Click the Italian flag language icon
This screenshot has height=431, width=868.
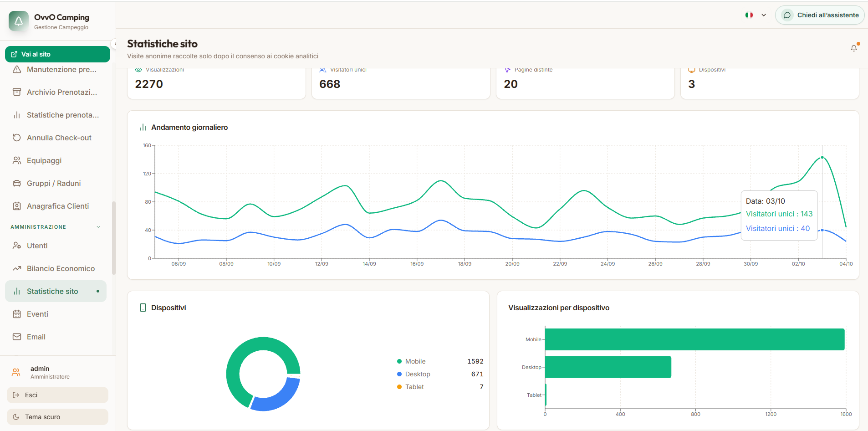pyautogui.click(x=749, y=15)
